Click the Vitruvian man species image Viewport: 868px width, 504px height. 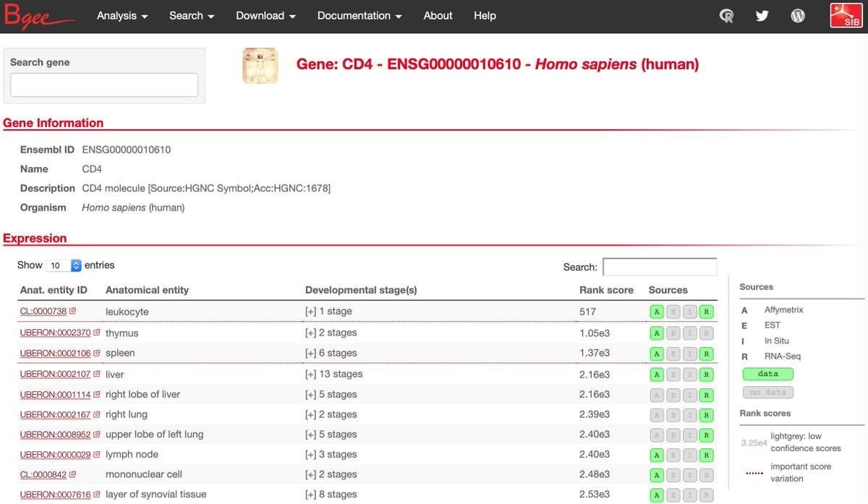(x=260, y=65)
